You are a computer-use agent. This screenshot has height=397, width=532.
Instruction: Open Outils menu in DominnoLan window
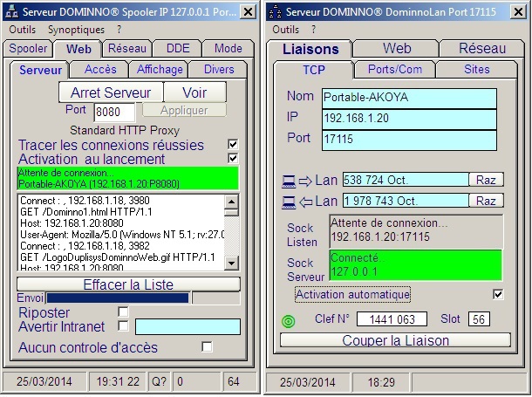click(x=285, y=30)
